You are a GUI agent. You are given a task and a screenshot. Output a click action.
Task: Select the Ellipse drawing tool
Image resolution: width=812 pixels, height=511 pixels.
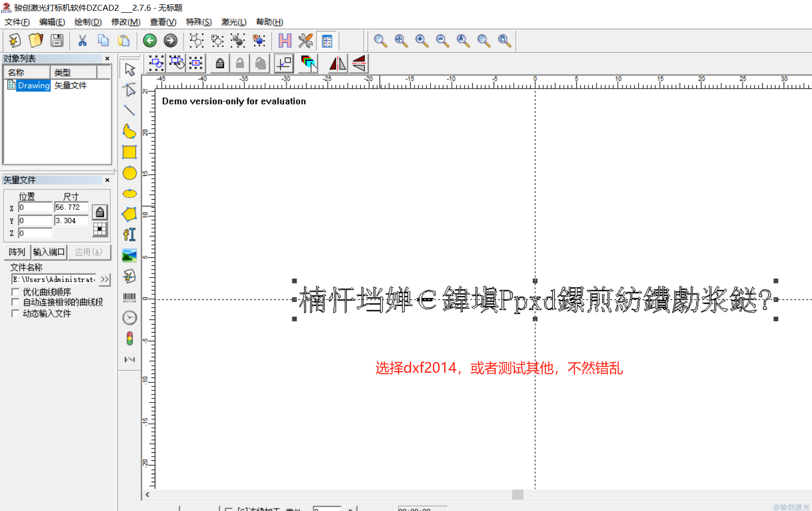(x=130, y=193)
